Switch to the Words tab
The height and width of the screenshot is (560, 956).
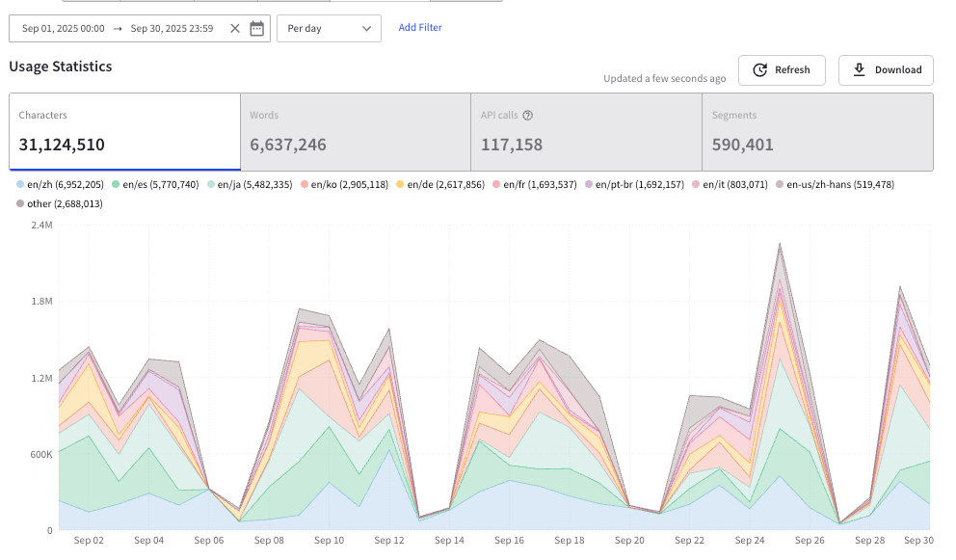coord(355,131)
